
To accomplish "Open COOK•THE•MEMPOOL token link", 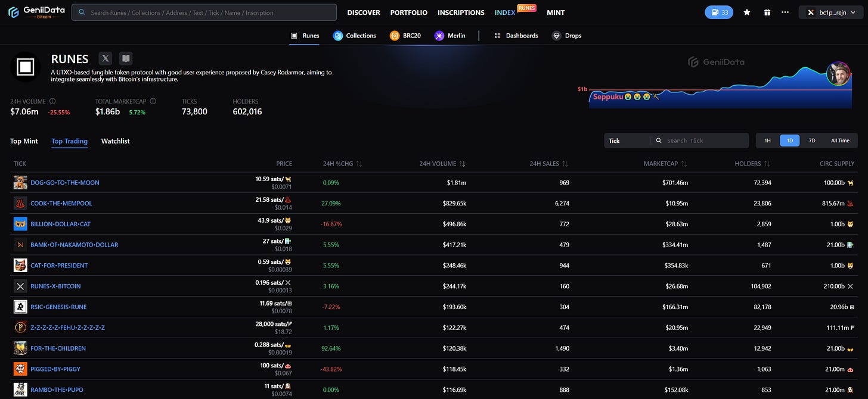I will (x=61, y=204).
